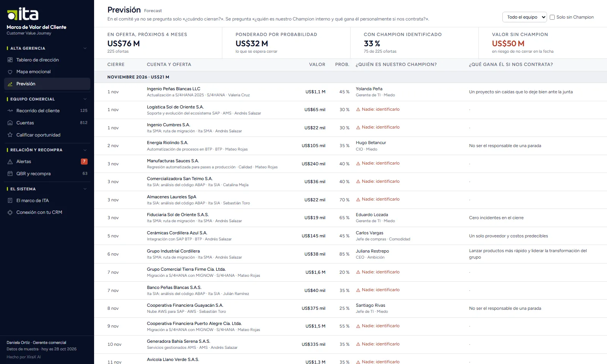Click the warning icon in Banco Peñas Blancas row
607x364 pixels.
[358, 290]
